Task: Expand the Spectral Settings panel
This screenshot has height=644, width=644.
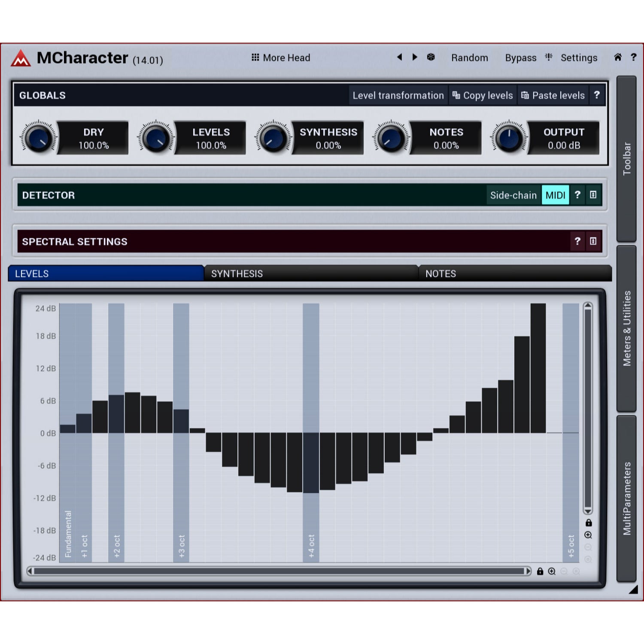Action: coord(593,241)
